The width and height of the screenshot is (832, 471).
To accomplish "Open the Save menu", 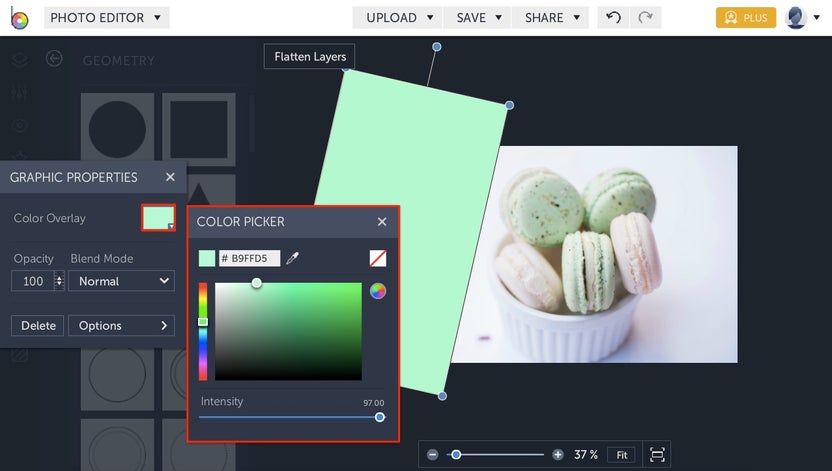I will click(x=477, y=18).
